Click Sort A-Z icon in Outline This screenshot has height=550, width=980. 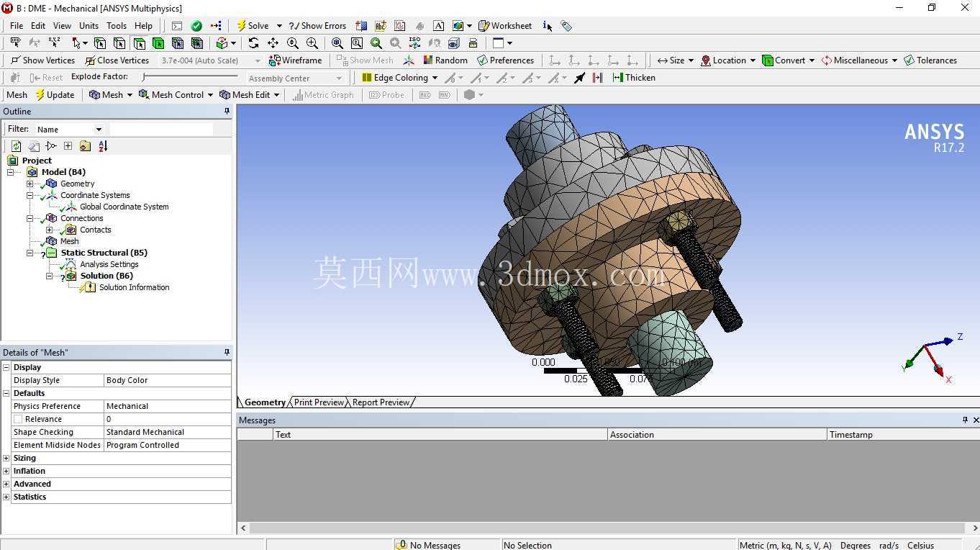[103, 146]
